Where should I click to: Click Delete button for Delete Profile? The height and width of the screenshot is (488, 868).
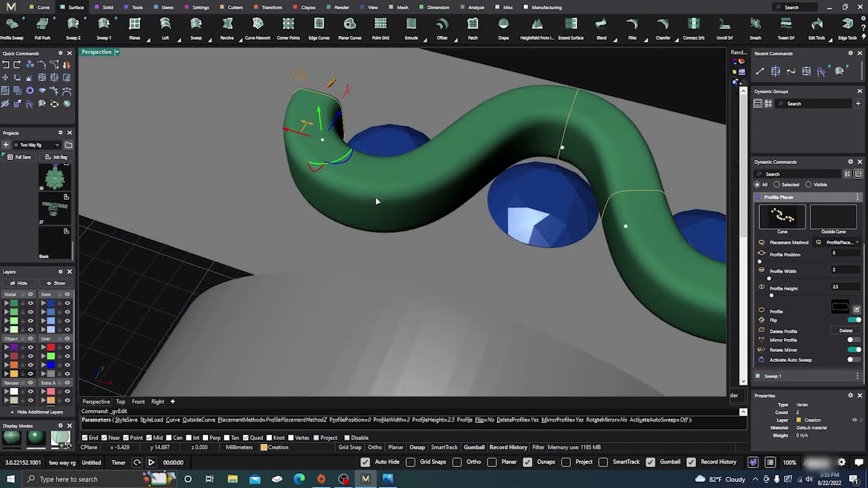(x=846, y=331)
